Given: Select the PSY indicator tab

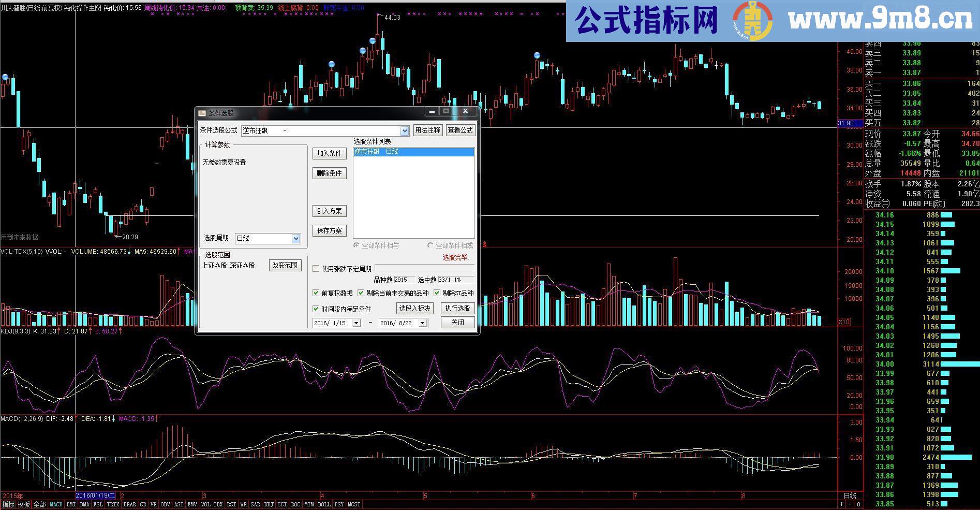Looking at the screenshot, I should [x=338, y=504].
